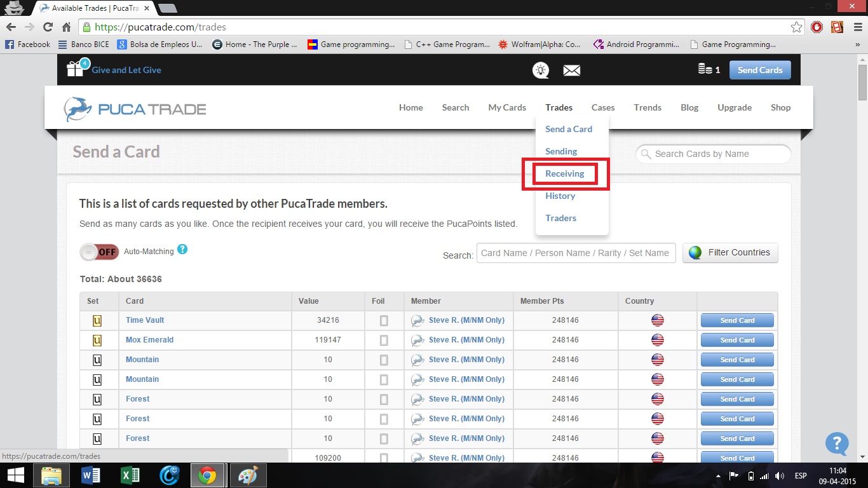
Task: Click the volume icon in system tray
Action: 780,476
